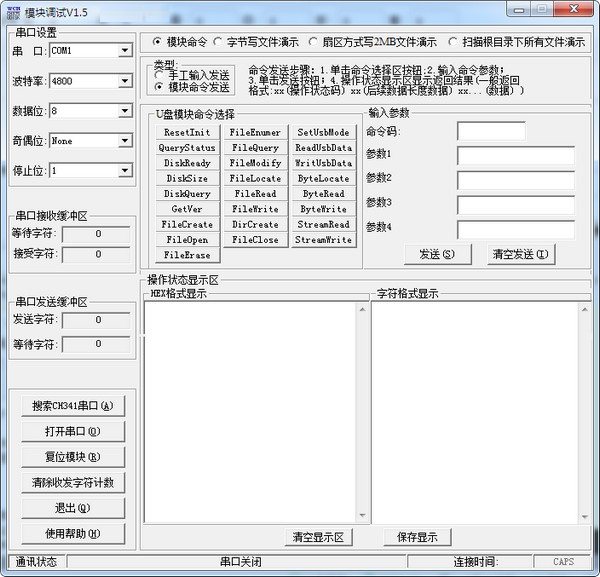Click HEX display scrollbar down arrow

pyautogui.click(x=362, y=516)
